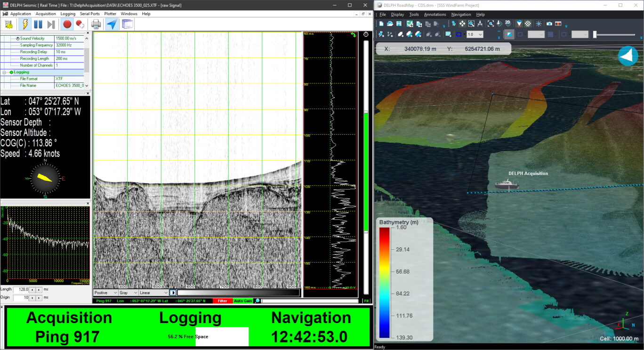Click the sun lighting icon in RoadMap
The height and width of the screenshot is (350, 644).
pos(539,24)
